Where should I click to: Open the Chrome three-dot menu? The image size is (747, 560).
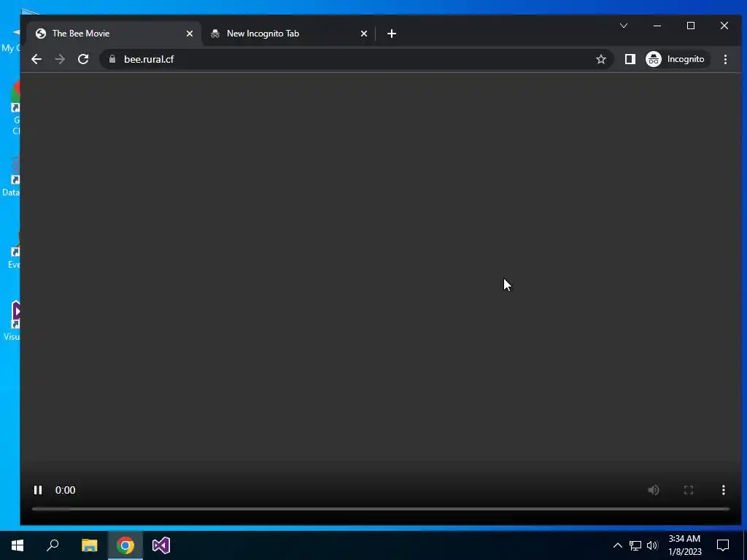coord(725,59)
